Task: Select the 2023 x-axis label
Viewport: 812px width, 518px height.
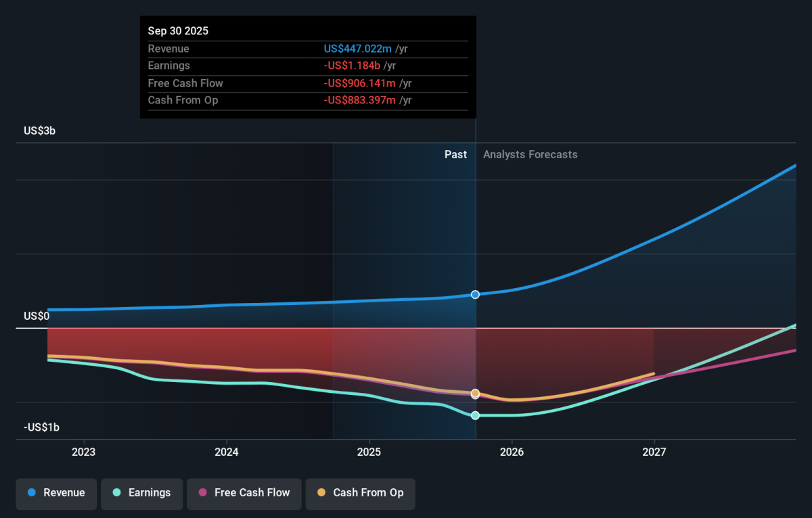Action: 83,452
